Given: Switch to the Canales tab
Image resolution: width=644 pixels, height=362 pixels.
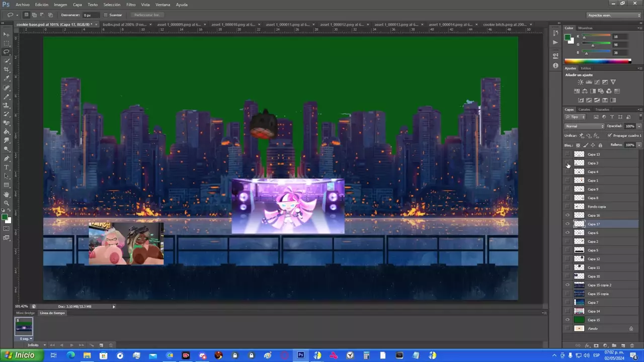Looking at the screenshot, I should click(x=584, y=110).
